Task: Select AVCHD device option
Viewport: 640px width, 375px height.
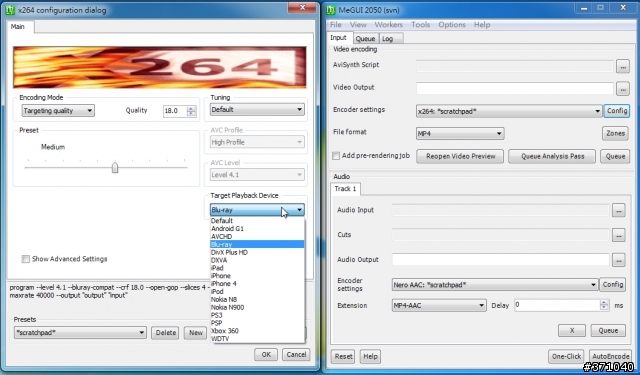Action: click(x=257, y=236)
